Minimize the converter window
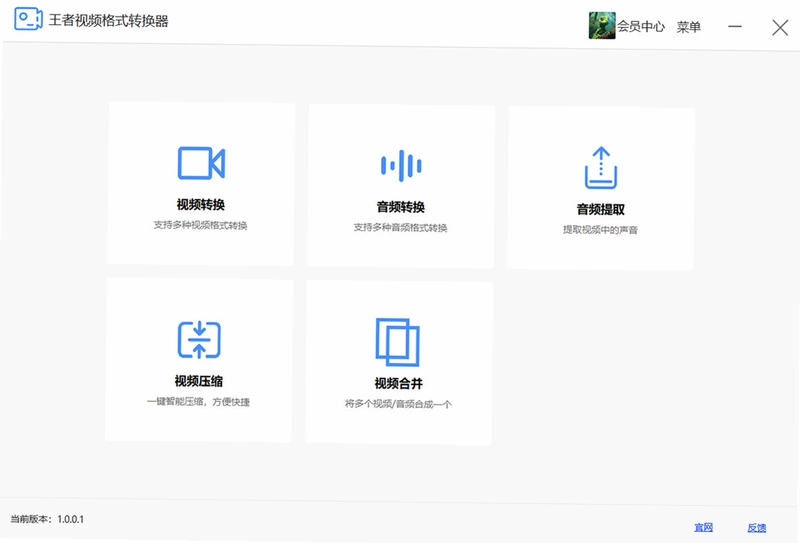 point(735,27)
